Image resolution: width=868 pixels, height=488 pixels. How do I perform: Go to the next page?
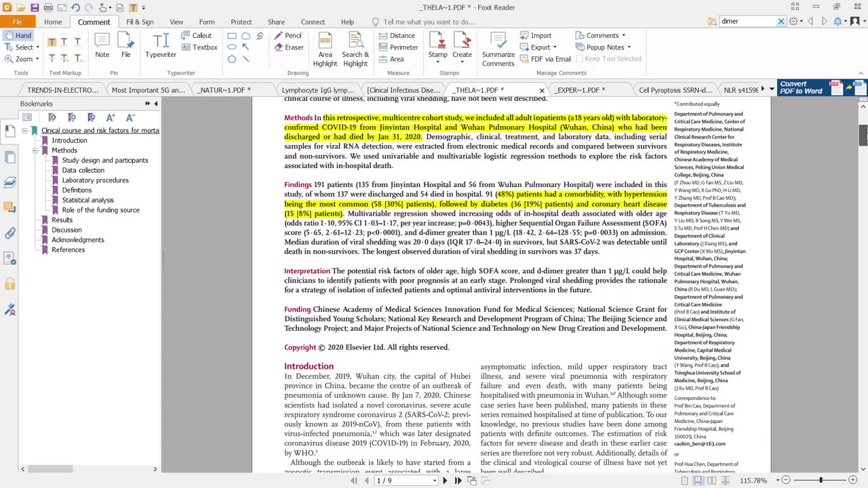point(445,481)
